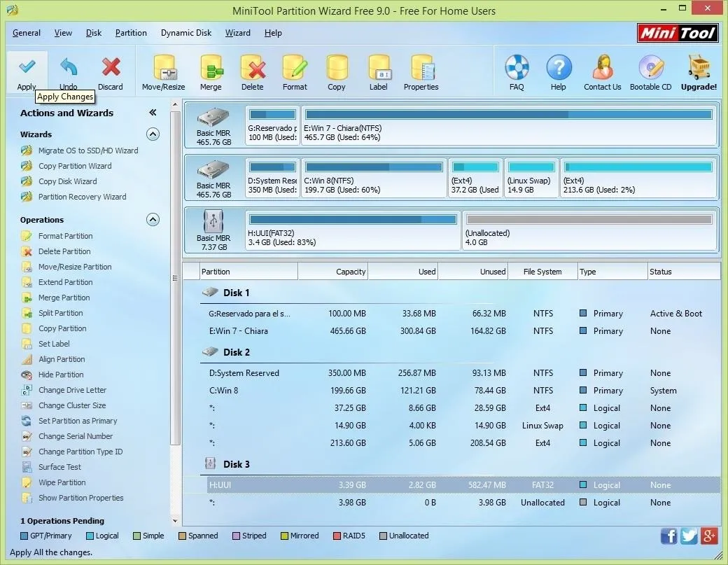Click the Disk 3 group header

(237, 464)
